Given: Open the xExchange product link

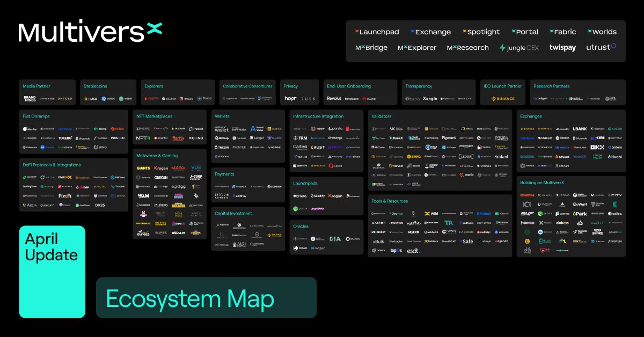Looking at the screenshot, I should (430, 32).
